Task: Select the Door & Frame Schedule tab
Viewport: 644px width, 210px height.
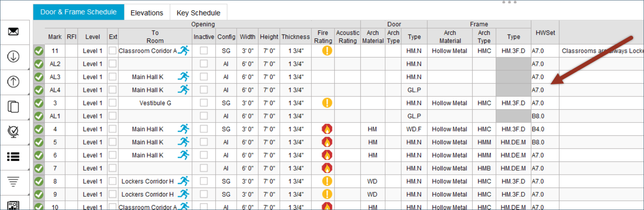Action: pyautogui.click(x=79, y=12)
